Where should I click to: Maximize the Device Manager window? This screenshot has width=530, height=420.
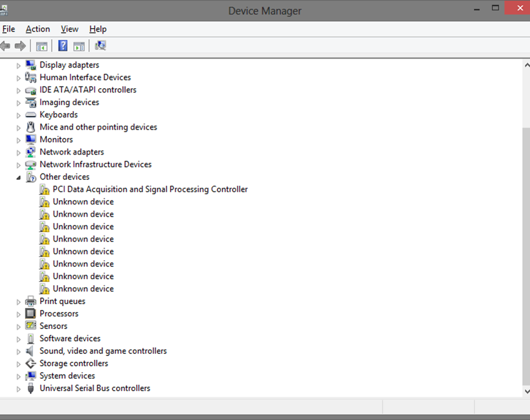click(x=495, y=8)
